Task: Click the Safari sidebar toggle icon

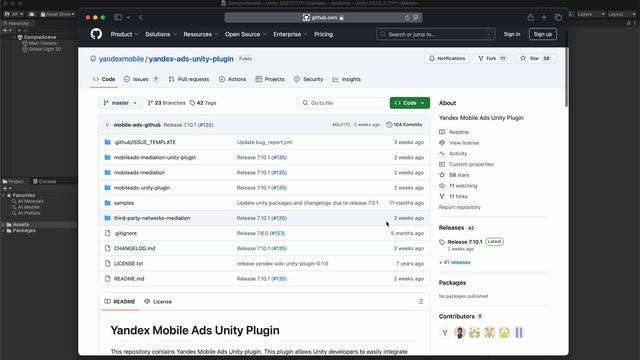Action: click(x=118, y=17)
